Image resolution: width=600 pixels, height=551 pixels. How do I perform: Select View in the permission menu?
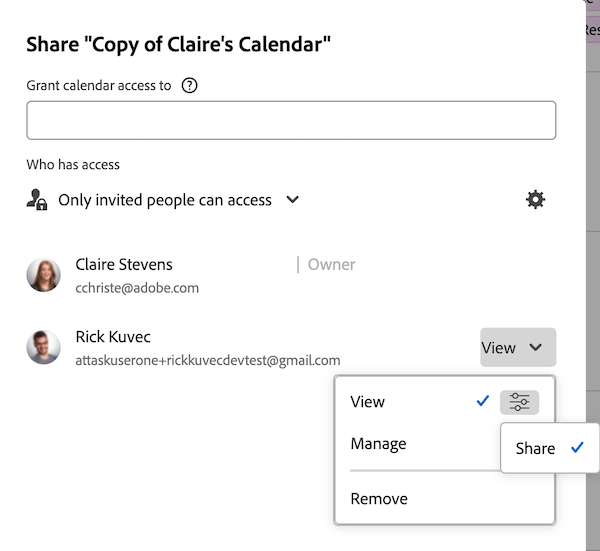coord(368,402)
